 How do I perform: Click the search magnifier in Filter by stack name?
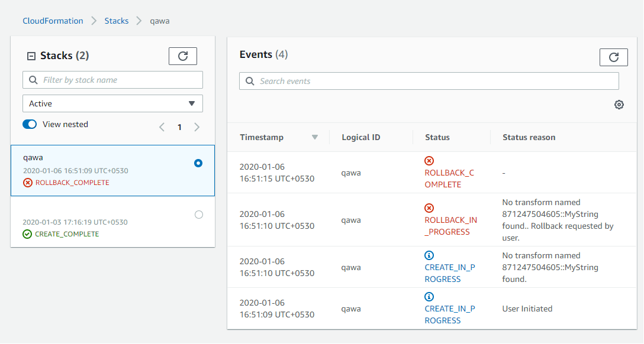coord(33,79)
